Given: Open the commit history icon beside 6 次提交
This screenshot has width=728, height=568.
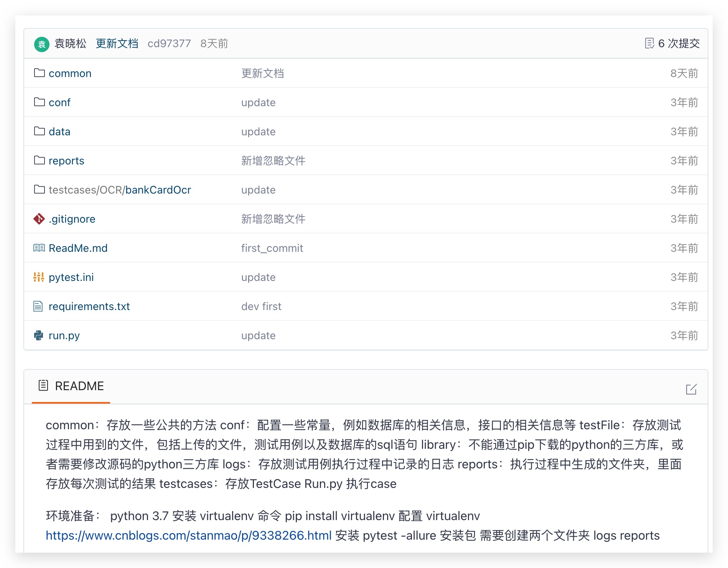Looking at the screenshot, I should click(649, 43).
